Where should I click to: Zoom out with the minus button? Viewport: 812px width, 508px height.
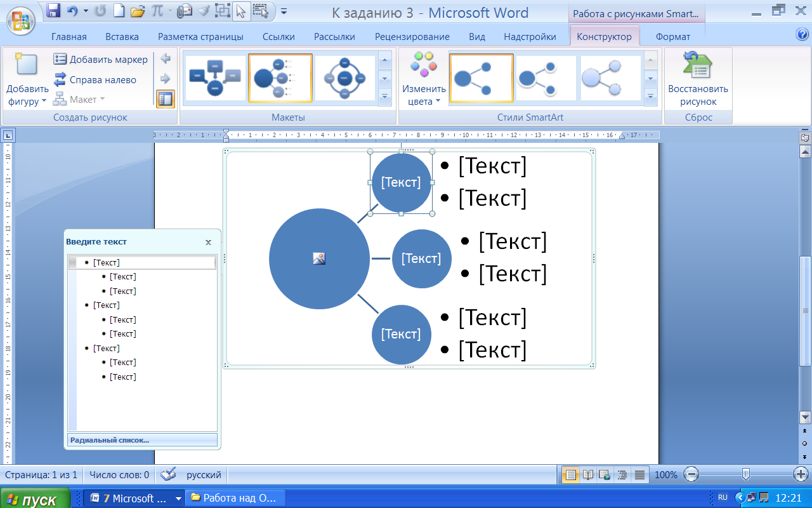pos(692,474)
